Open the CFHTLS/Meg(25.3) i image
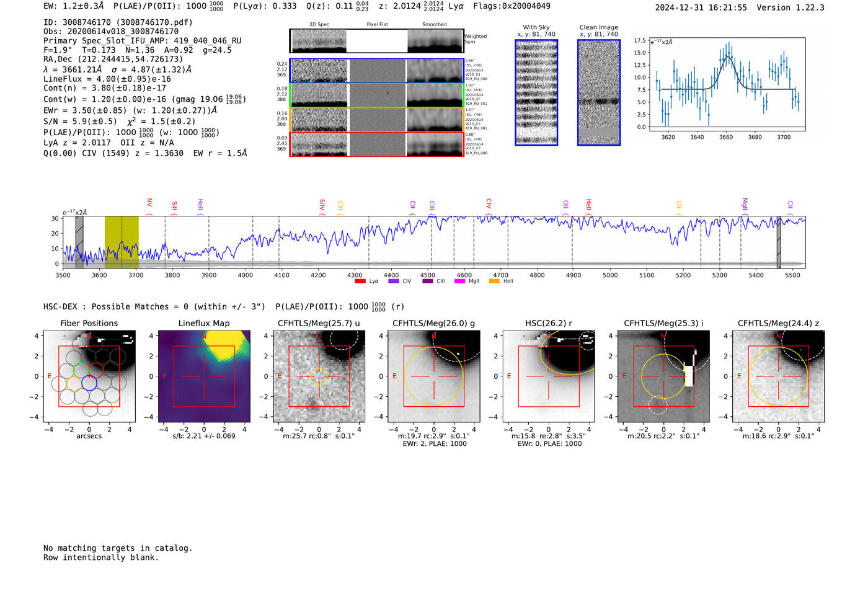 point(663,376)
